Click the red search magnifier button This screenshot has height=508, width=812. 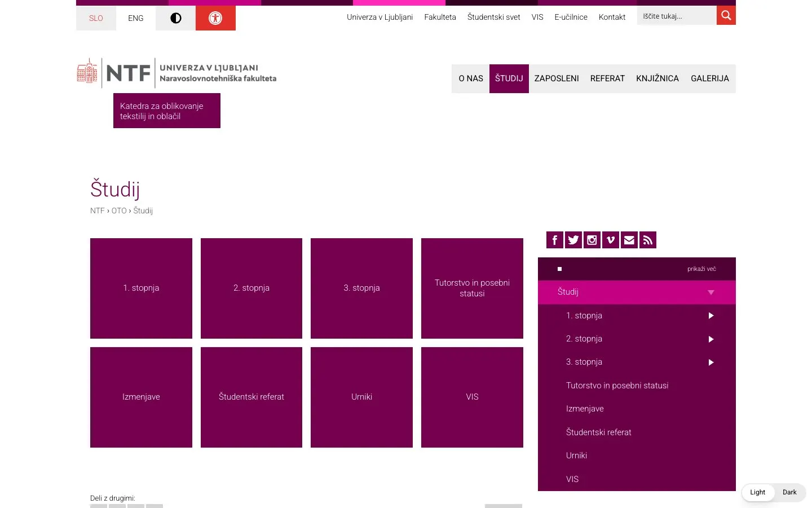pos(726,15)
